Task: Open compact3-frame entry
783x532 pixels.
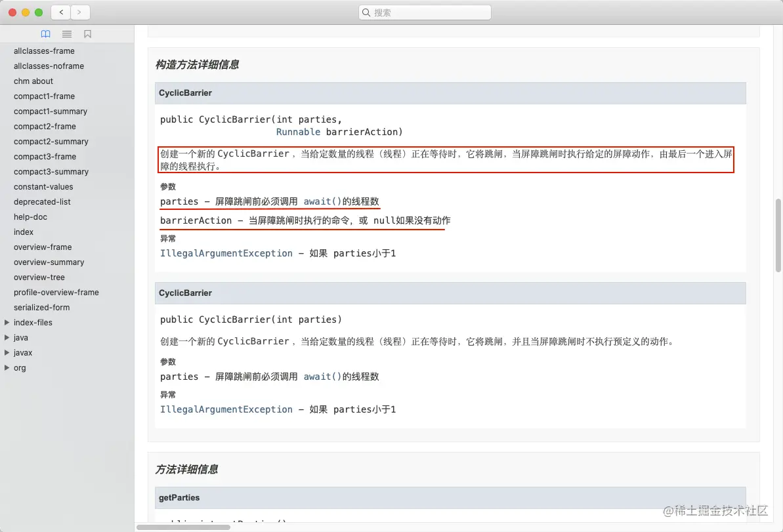Action: pyautogui.click(x=45, y=156)
